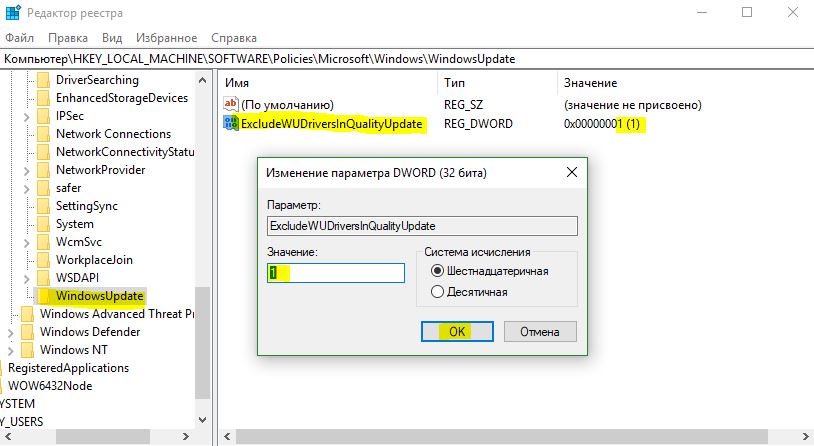Click the Windows NT folder icon
This screenshot has width=814, height=446.
28,350
